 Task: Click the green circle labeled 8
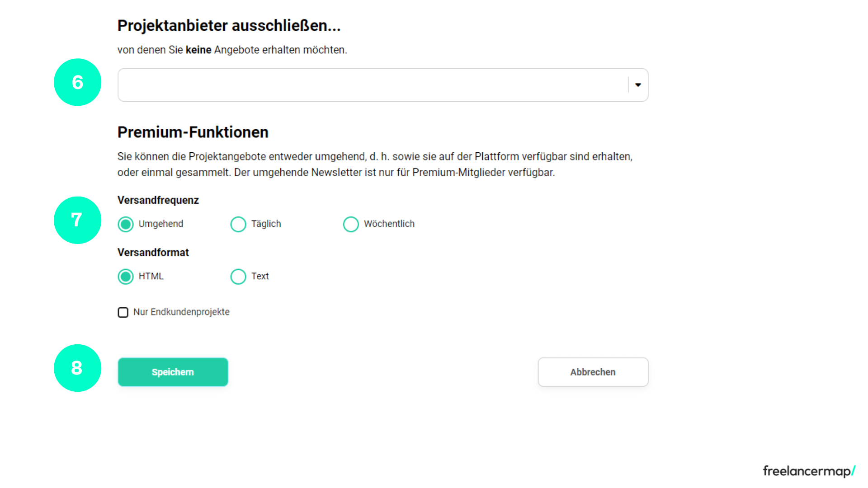click(x=77, y=368)
